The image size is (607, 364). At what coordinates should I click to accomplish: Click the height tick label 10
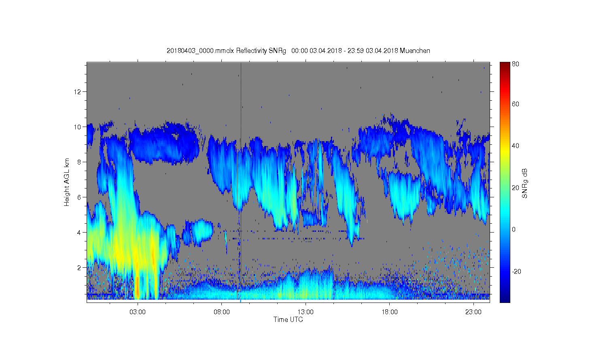(78, 127)
